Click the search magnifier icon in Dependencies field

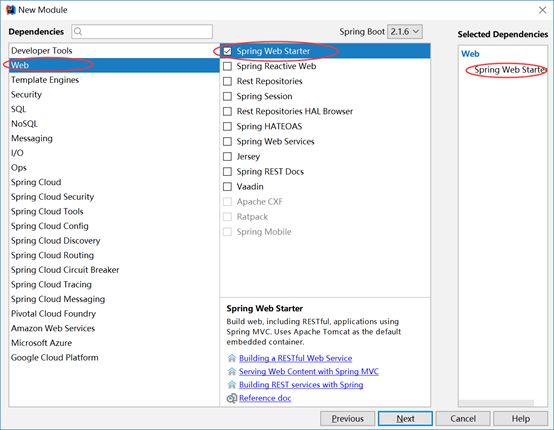point(78,31)
